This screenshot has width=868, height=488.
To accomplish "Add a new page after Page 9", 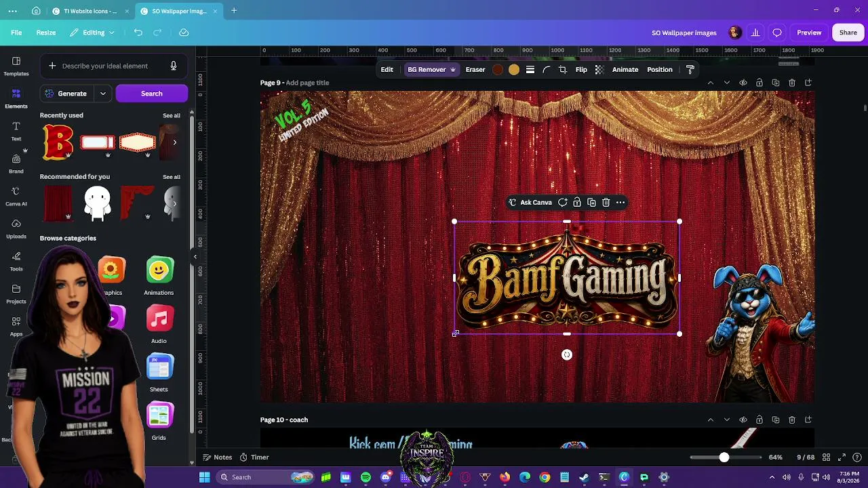I will click(808, 83).
